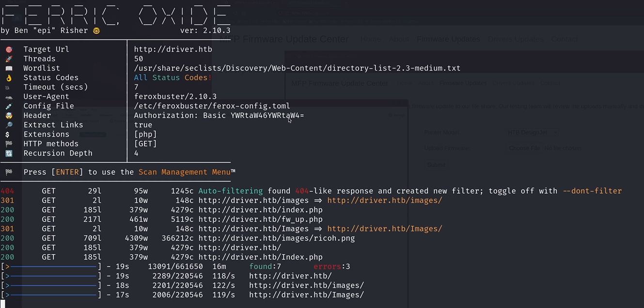Click the magnifier emoji beside Extract Links
This screenshot has height=308, width=644.
coord(9,125)
